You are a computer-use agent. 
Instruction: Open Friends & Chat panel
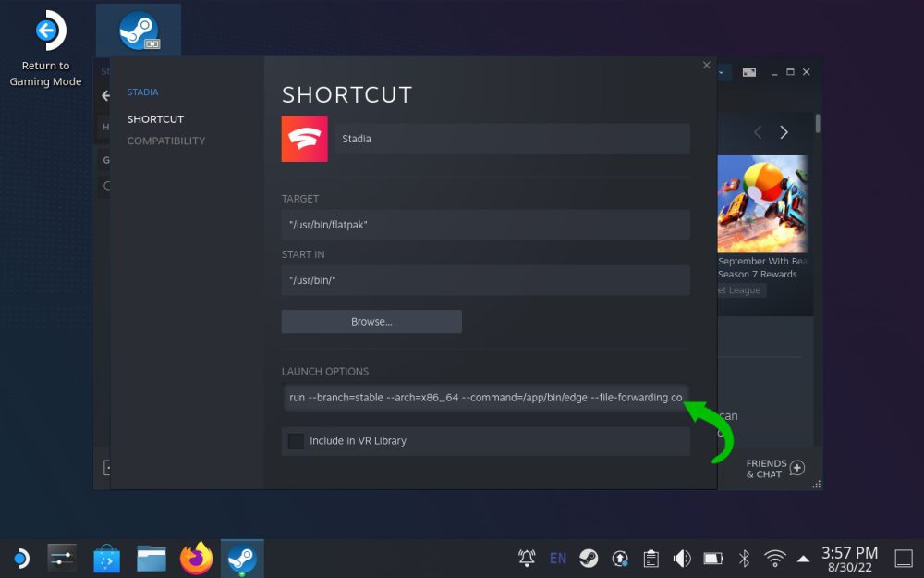[x=774, y=469]
